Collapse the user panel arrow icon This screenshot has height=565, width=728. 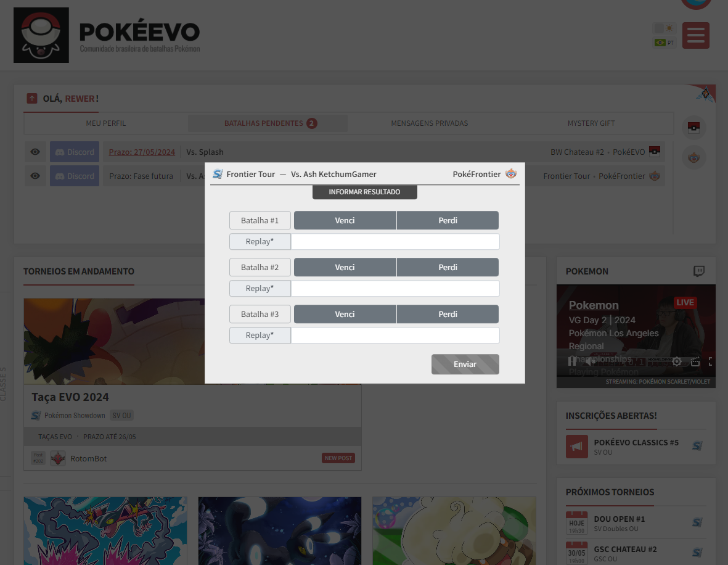pyautogui.click(x=32, y=99)
